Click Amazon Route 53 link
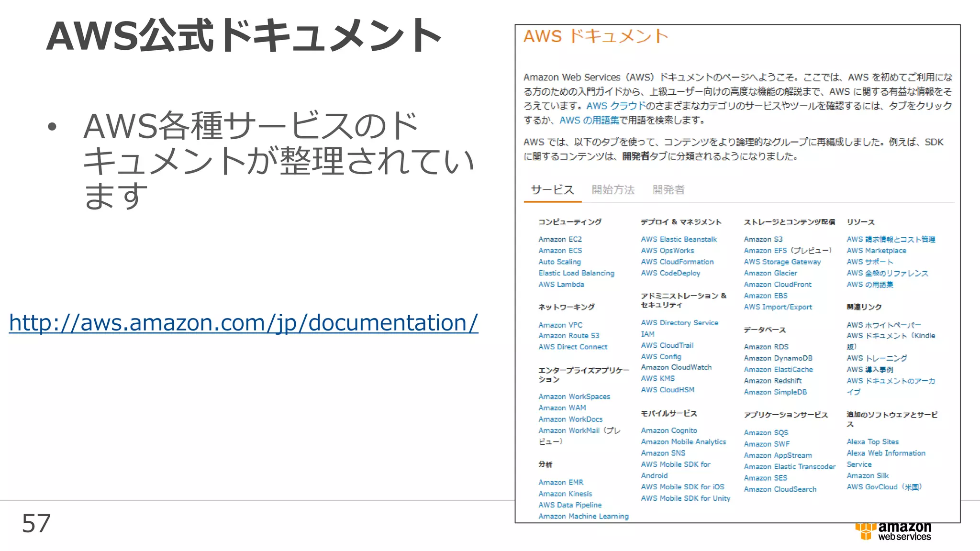The image size is (980, 551). pyautogui.click(x=568, y=336)
